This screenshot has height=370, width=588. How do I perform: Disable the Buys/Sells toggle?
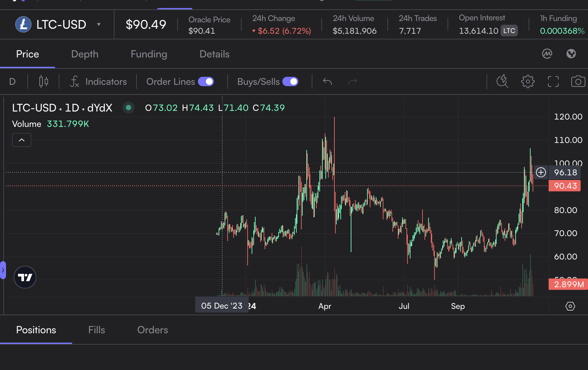(x=290, y=81)
